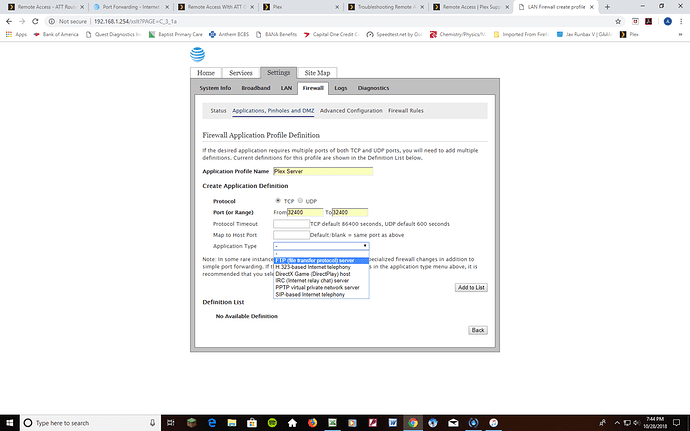Click the Application Profile Name field

[x=323, y=171]
